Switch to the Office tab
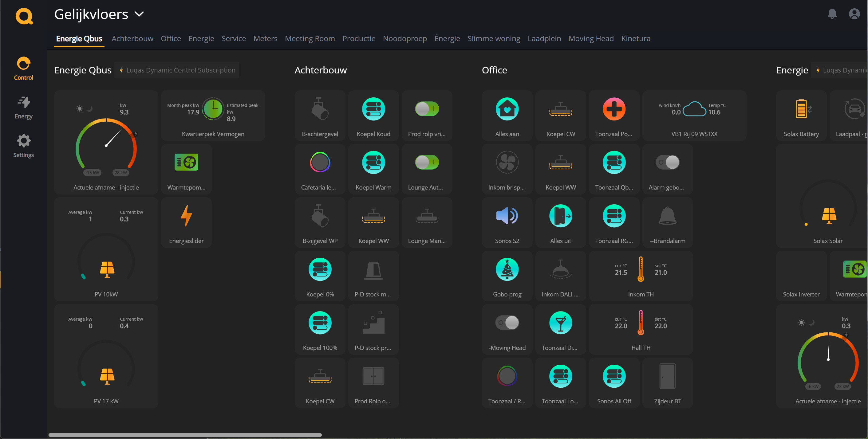868x439 pixels. 171,38
